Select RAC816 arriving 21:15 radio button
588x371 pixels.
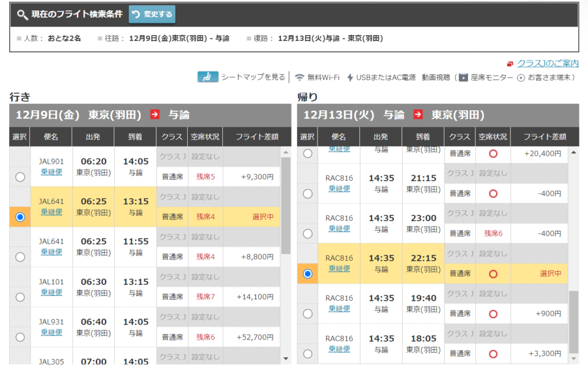308,194
